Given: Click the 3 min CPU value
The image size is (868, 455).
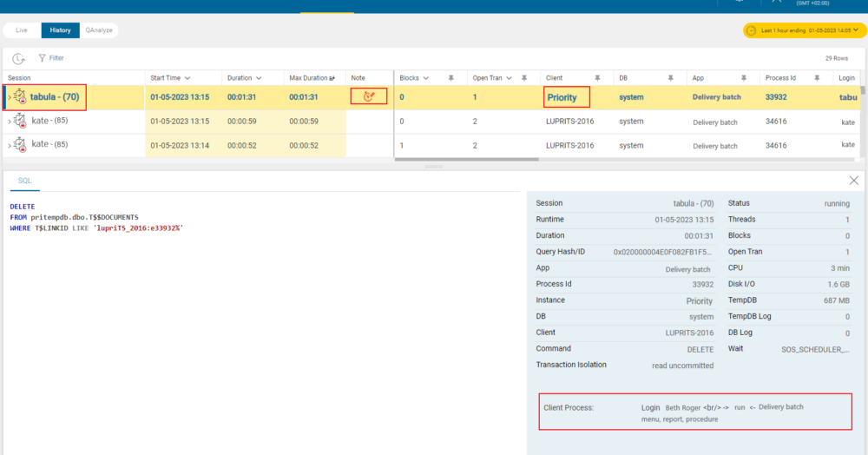Looking at the screenshot, I should pos(839,268).
